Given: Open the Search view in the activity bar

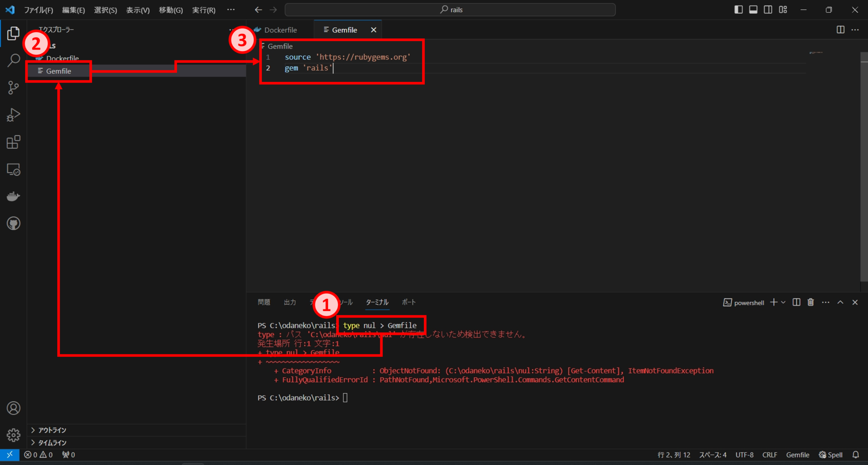Looking at the screenshot, I should 13,60.
